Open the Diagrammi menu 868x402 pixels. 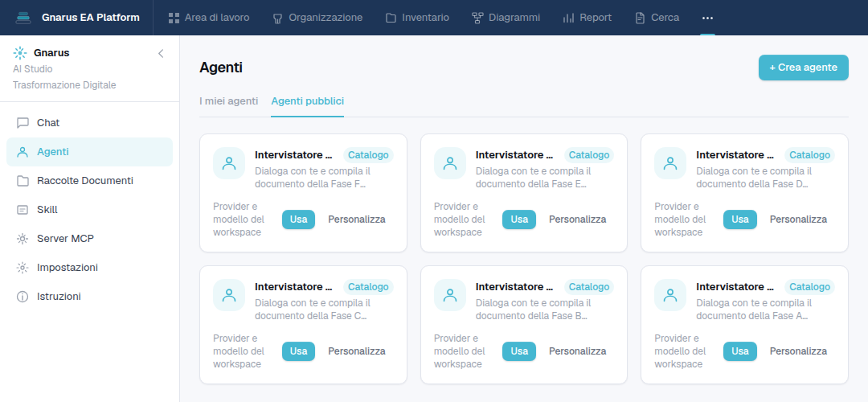(506, 18)
